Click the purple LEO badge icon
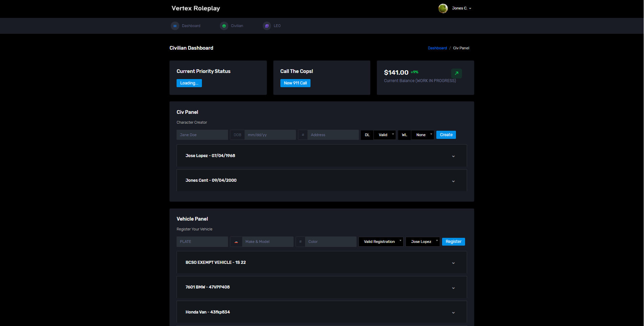644x326 pixels. pos(267,26)
